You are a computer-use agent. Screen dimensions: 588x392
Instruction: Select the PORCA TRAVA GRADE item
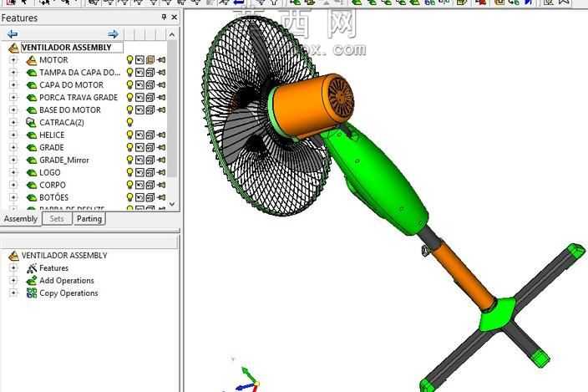tap(79, 98)
